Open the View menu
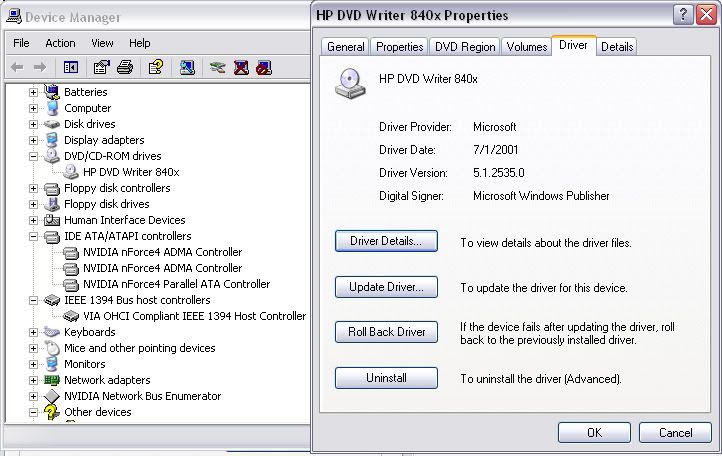The height and width of the screenshot is (456, 722). tap(102, 43)
